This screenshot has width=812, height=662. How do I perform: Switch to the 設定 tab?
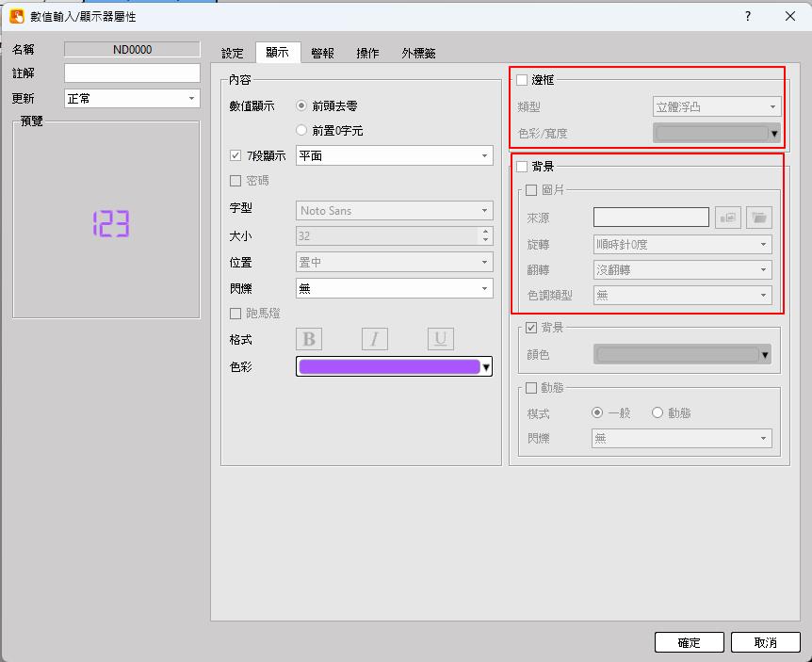[232, 54]
